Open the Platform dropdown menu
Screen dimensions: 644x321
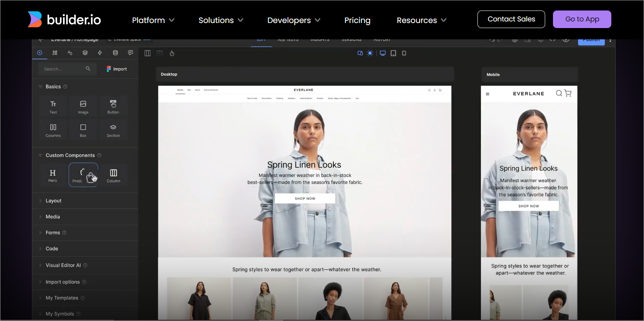pos(153,20)
